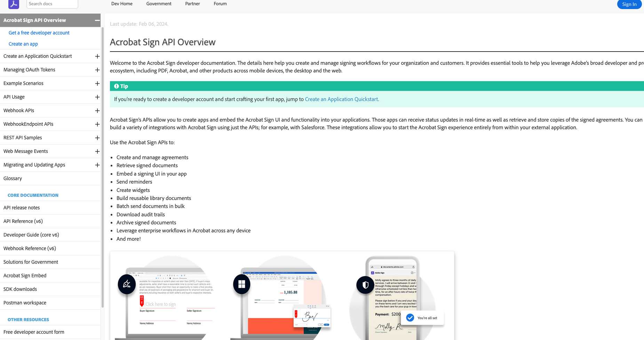Click 'Create and manage agreements' bullet
644x340 pixels.
click(x=152, y=157)
